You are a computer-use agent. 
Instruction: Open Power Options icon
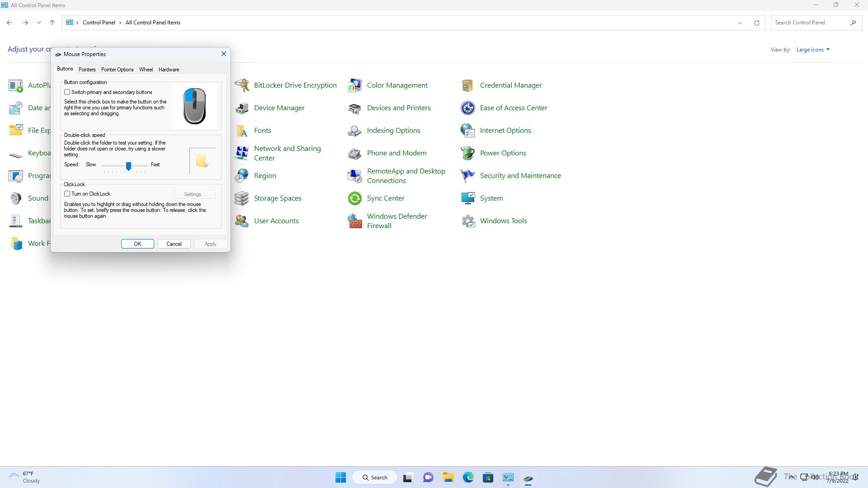point(468,153)
